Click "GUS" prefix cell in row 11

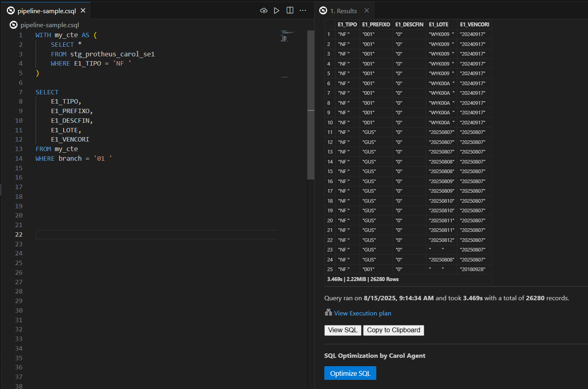[x=376, y=132]
